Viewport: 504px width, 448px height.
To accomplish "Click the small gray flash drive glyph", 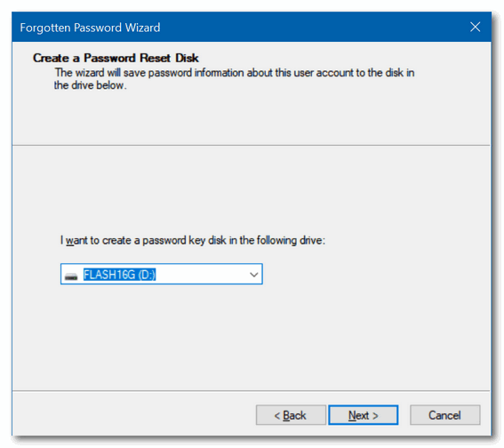I will coord(71,276).
